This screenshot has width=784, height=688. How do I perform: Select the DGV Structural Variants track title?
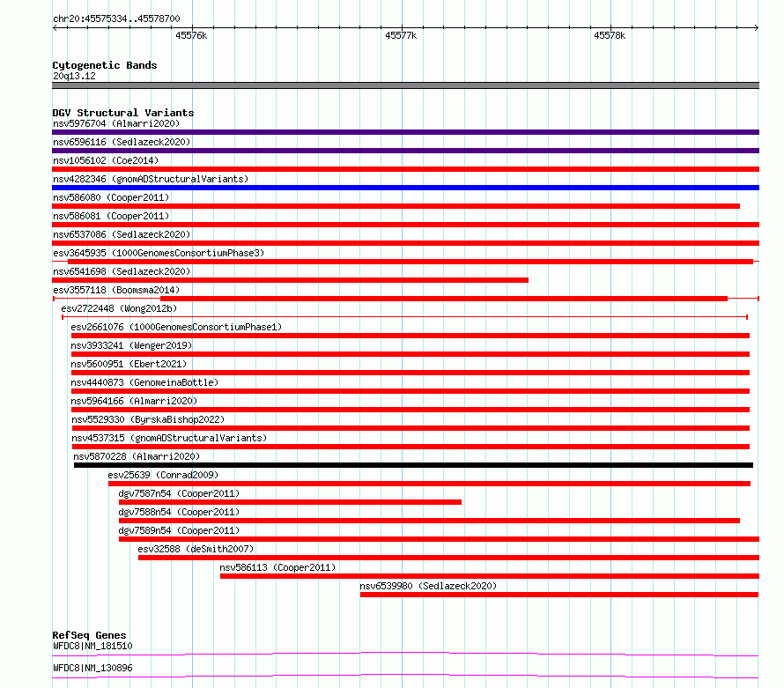click(123, 113)
